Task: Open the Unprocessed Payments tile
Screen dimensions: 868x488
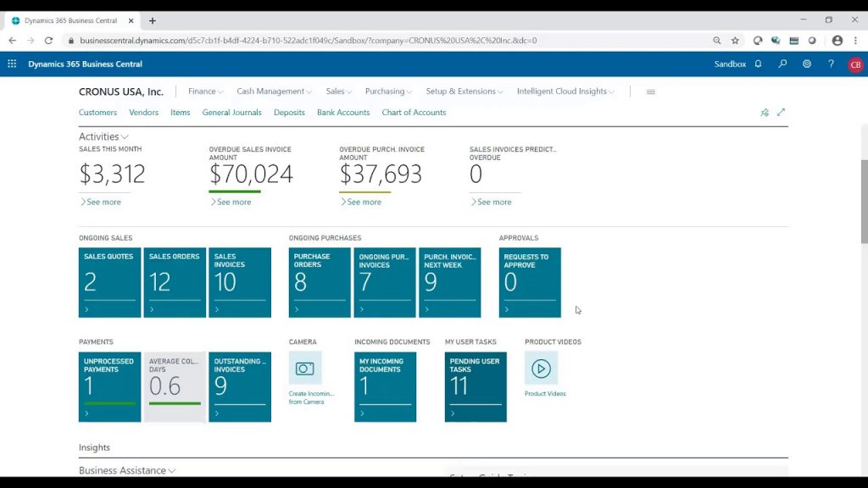Action: pos(109,386)
